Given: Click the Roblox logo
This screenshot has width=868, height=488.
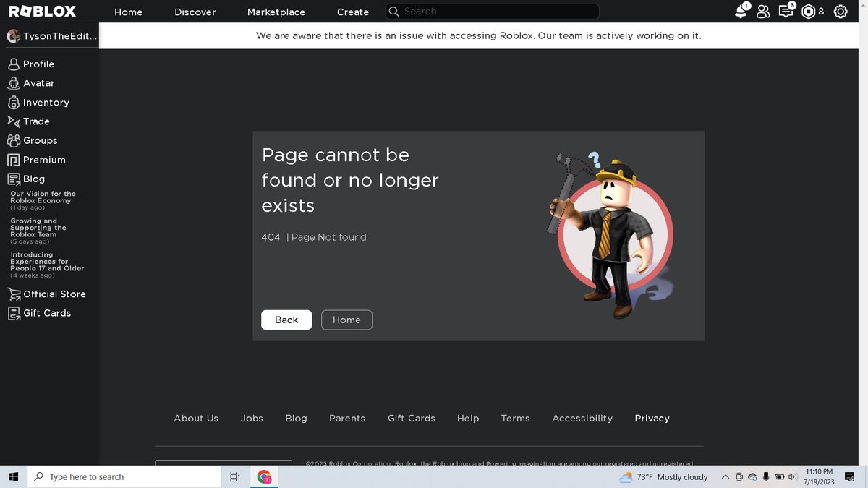Looking at the screenshot, I should [42, 12].
